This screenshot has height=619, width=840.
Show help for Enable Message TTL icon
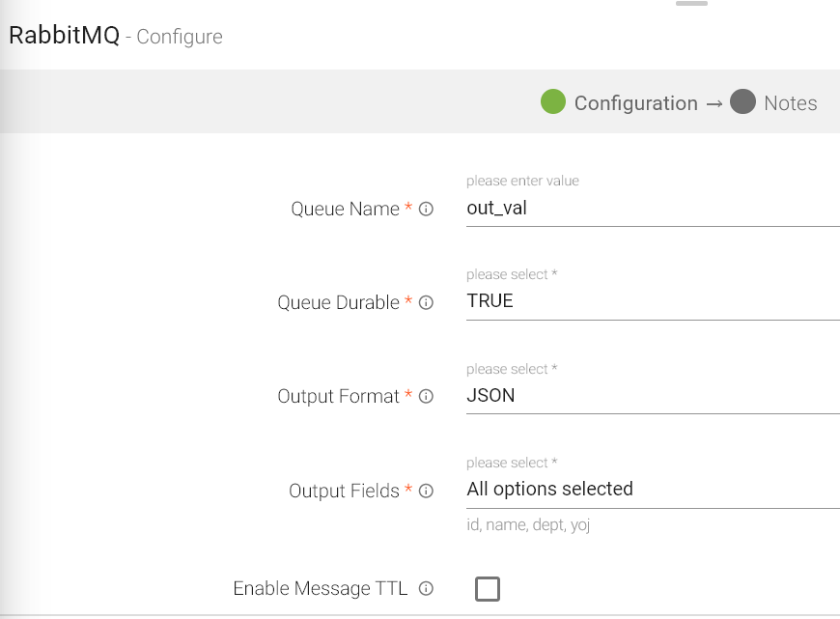(426, 588)
